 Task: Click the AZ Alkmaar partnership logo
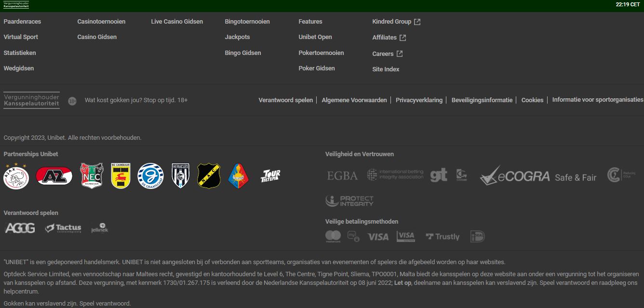click(54, 176)
